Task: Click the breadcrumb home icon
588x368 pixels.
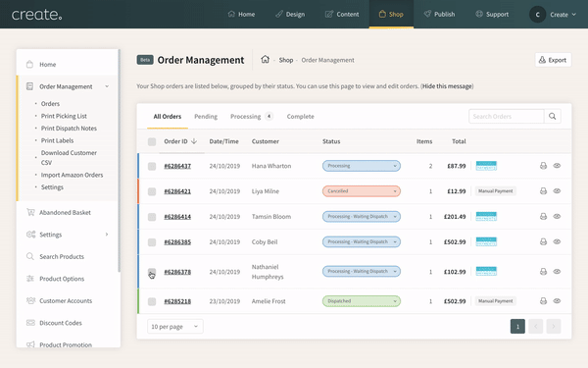Action: pos(266,59)
